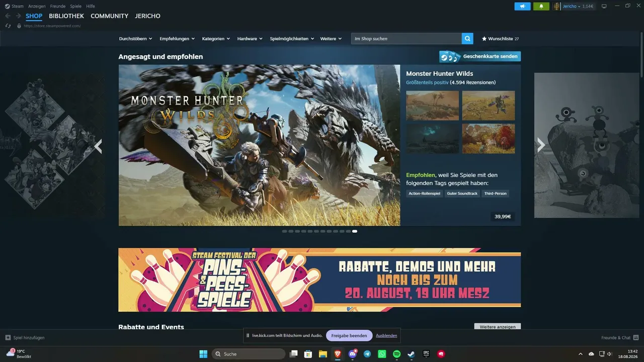Expand the Kategorien dropdown
This screenshot has width=644, height=362.
tap(216, 39)
